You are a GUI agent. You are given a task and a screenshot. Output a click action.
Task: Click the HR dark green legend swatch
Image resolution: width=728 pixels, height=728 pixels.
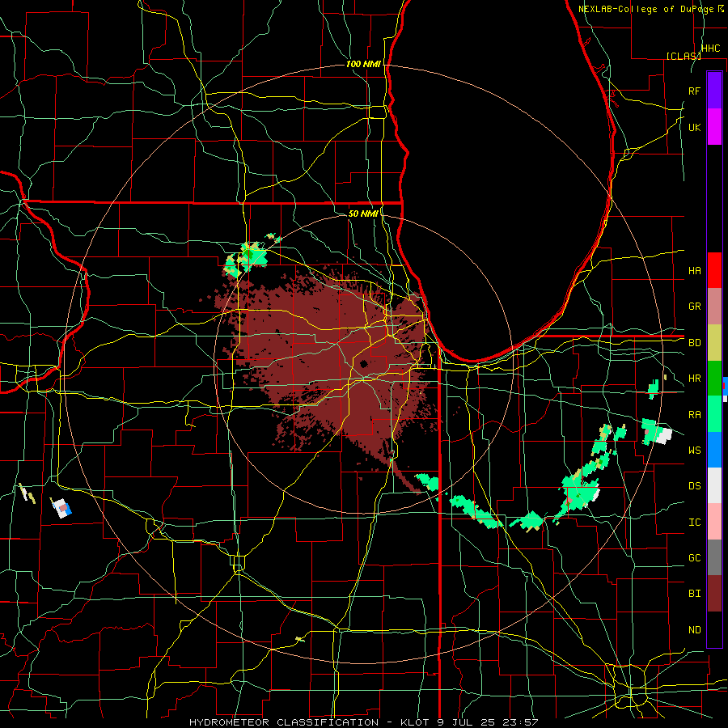click(714, 379)
